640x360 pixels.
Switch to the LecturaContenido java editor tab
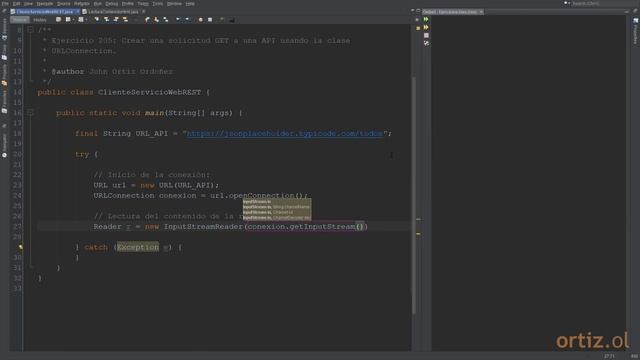click(113, 12)
